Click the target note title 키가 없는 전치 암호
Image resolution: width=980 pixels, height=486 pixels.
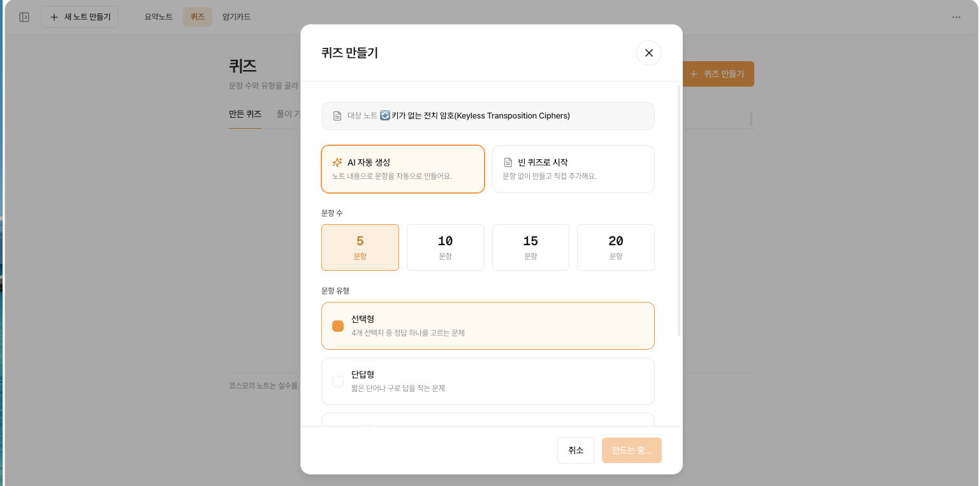[x=481, y=115]
